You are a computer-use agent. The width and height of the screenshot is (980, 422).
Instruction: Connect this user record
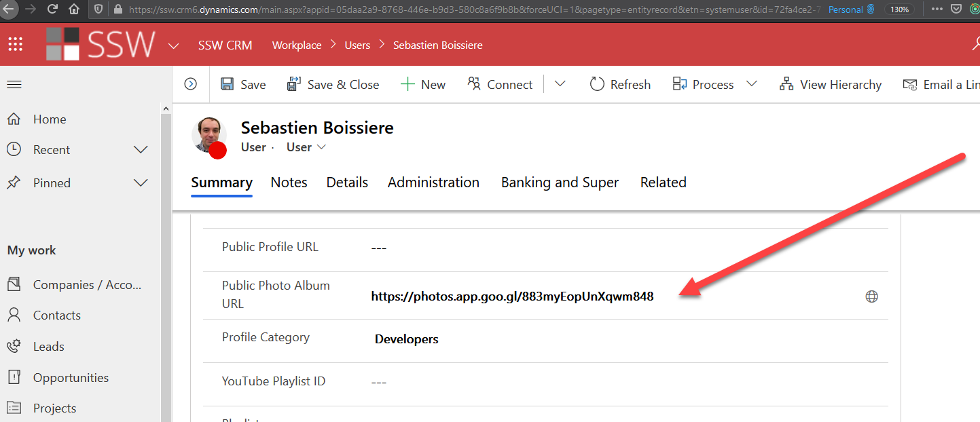[x=500, y=83]
